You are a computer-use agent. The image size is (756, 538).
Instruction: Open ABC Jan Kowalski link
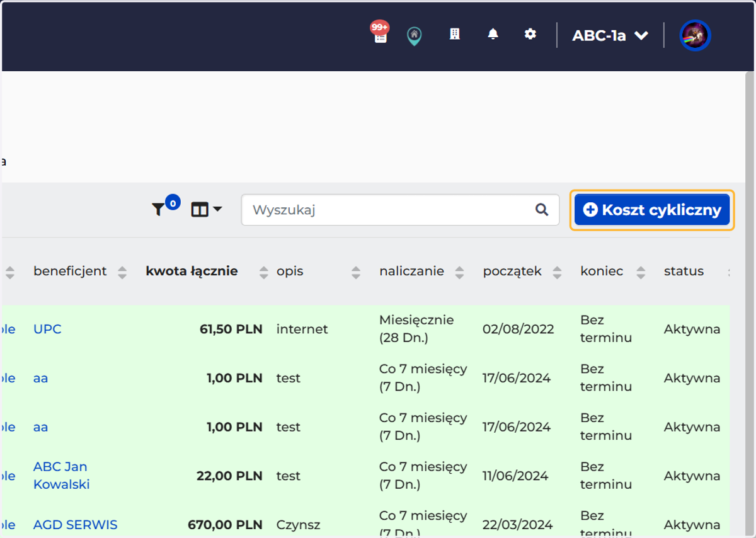click(x=61, y=476)
